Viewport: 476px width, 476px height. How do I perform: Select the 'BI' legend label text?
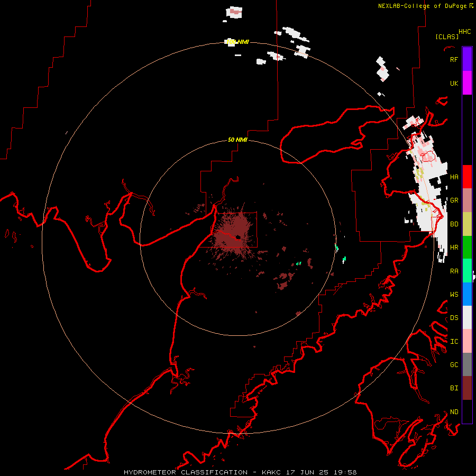pyautogui.click(x=454, y=388)
